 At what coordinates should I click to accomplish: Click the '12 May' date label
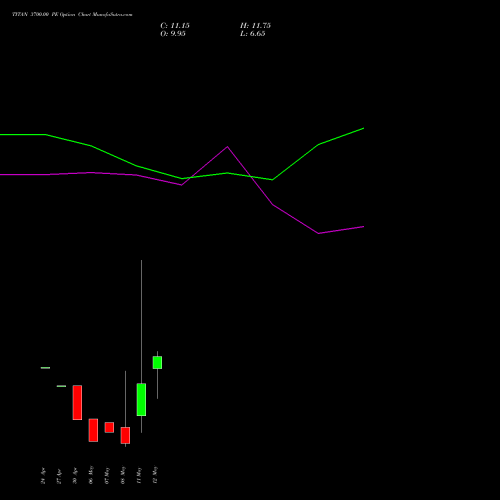[155, 475]
